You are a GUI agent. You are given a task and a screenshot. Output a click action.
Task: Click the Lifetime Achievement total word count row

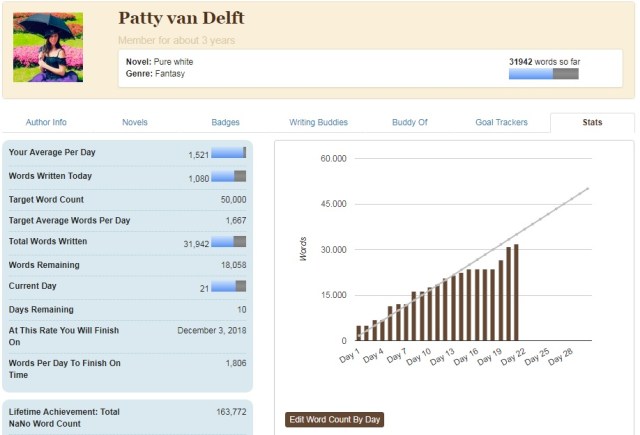click(x=127, y=418)
